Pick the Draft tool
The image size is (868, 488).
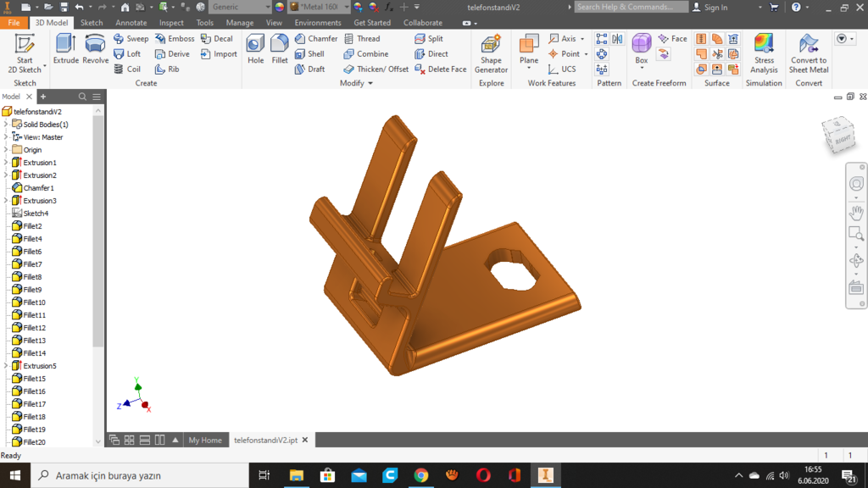[309, 69]
